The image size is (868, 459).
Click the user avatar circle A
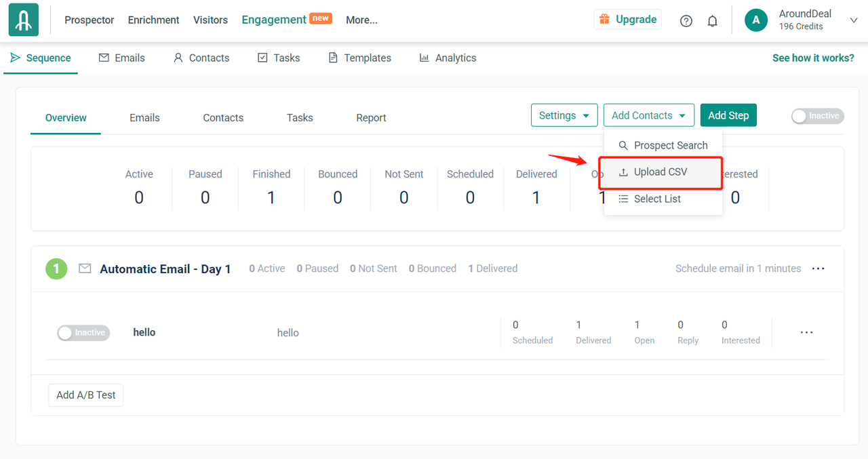[x=756, y=20]
